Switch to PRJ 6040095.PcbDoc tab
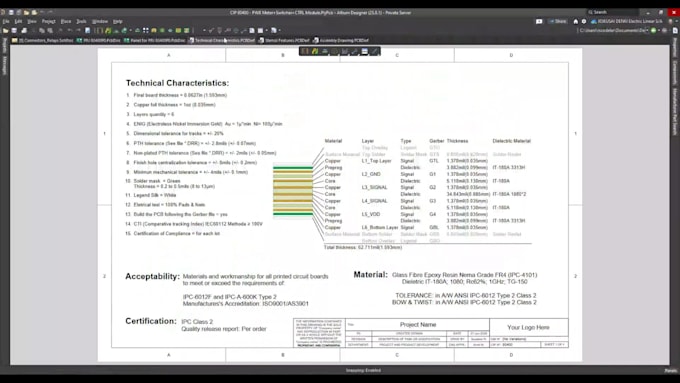The height and width of the screenshot is (383, 680). pos(98,40)
